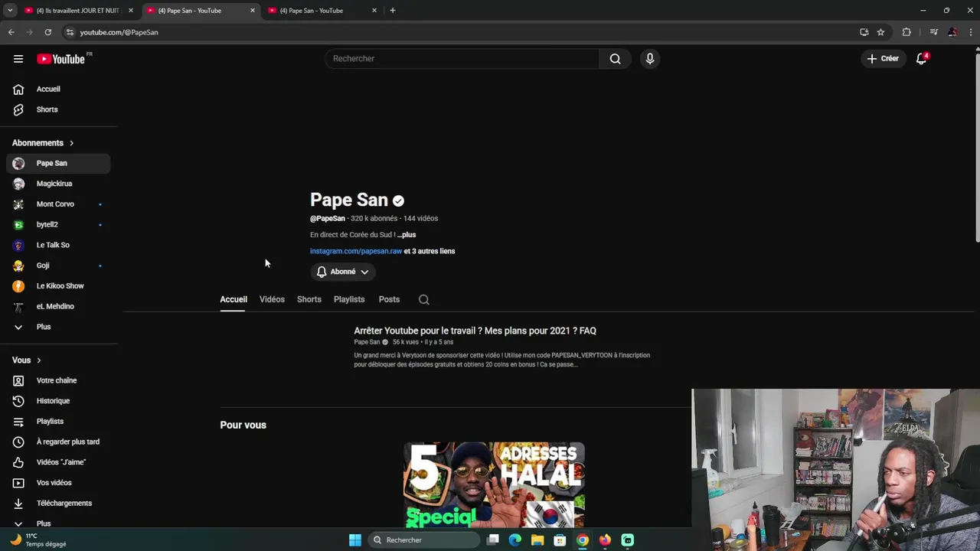
Task: Expand channel description with ...plus
Action: point(407,235)
